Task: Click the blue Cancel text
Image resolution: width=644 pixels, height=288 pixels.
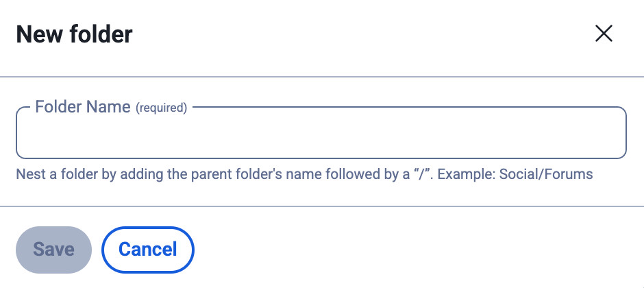Action: click(147, 249)
